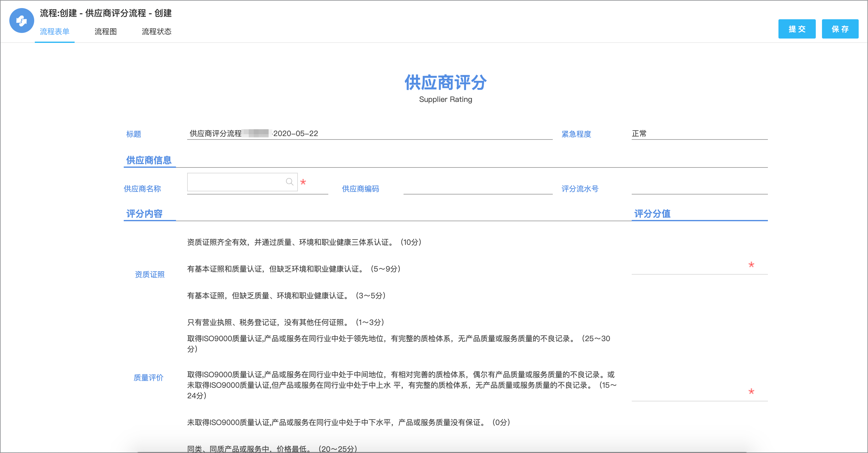Click the 评分分值 column header
Screen dimensions: 868x453
tap(652, 214)
